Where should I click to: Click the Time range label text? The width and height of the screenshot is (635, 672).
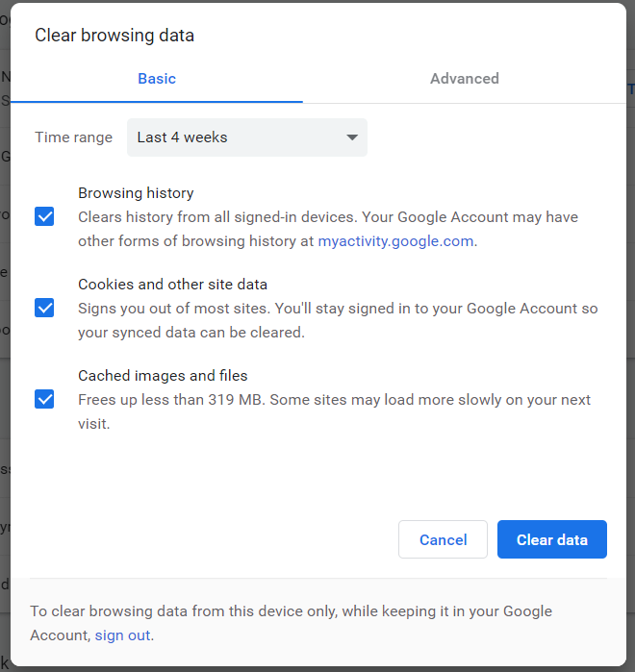click(73, 137)
